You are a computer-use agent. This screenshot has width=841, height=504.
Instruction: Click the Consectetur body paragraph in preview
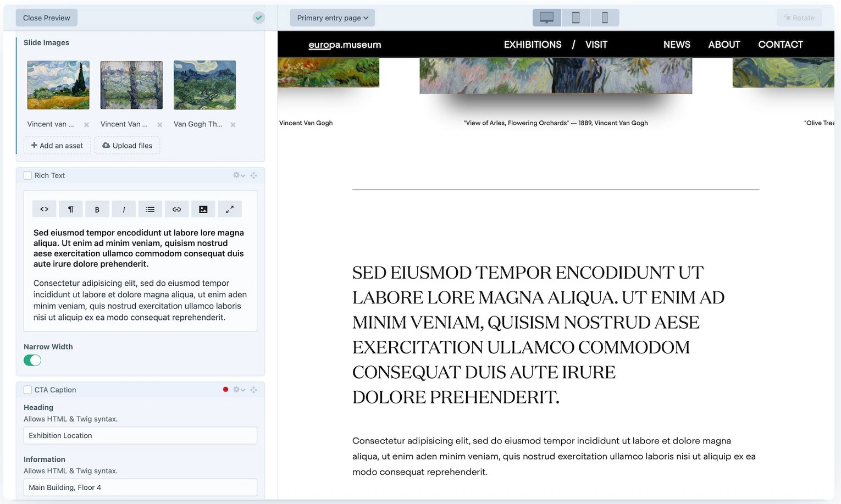coord(554,456)
